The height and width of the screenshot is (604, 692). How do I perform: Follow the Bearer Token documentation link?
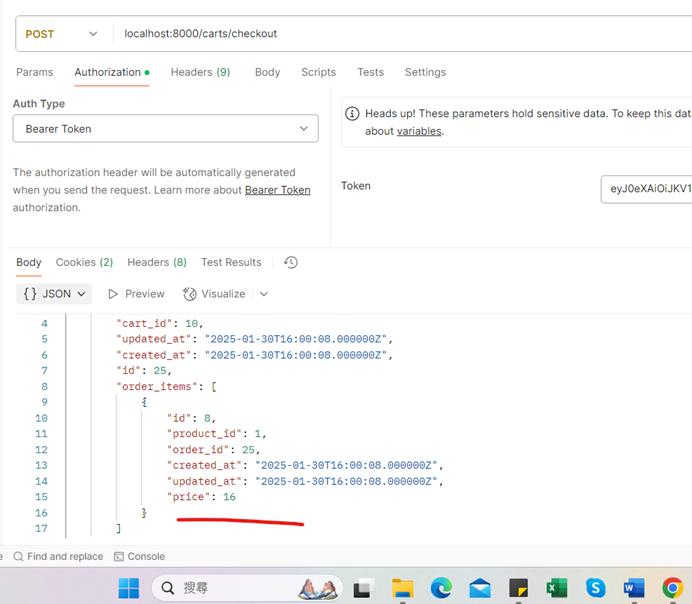click(x=278, y=190)
